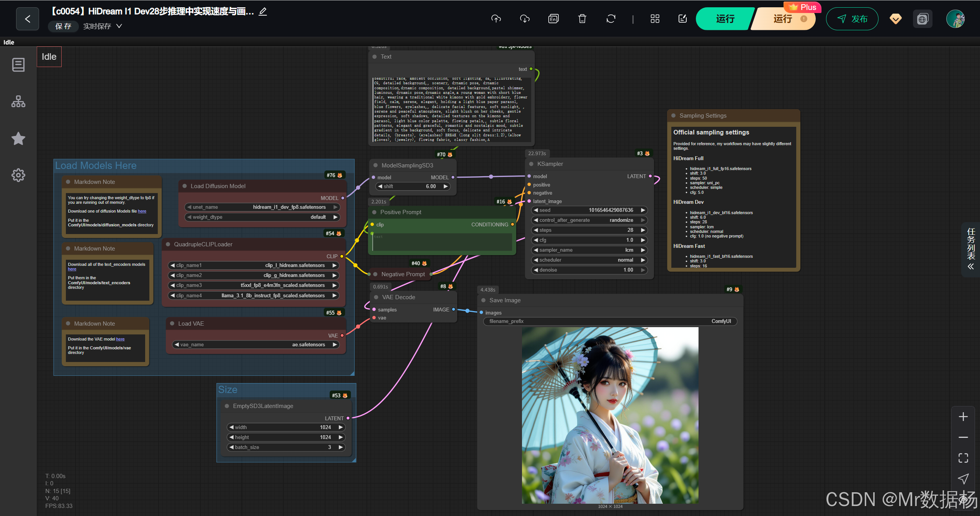Edit workflow title with pencil icon

[x=263, y=11]
